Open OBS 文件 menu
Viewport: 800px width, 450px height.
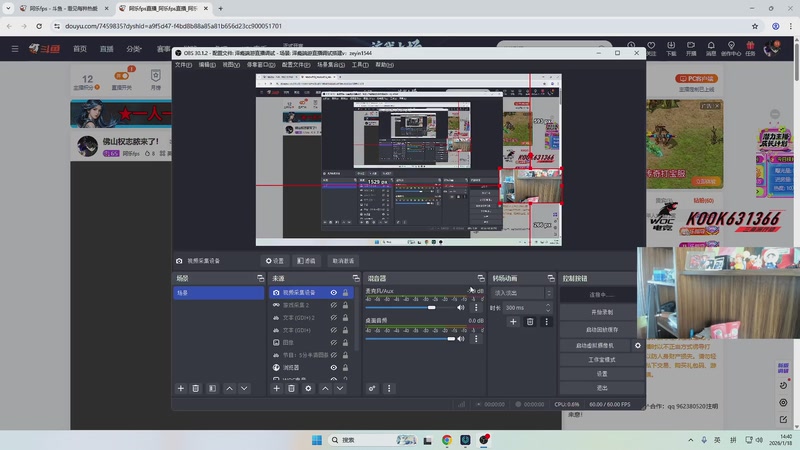pos(183,65)
